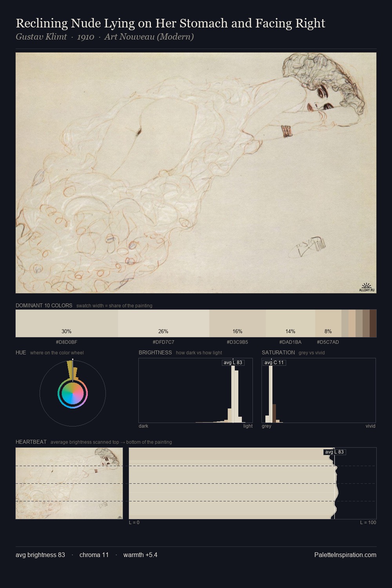Click the 'avg brightness 83' footer stat
This screenshot has height=588, width=392.
point(40,555)
